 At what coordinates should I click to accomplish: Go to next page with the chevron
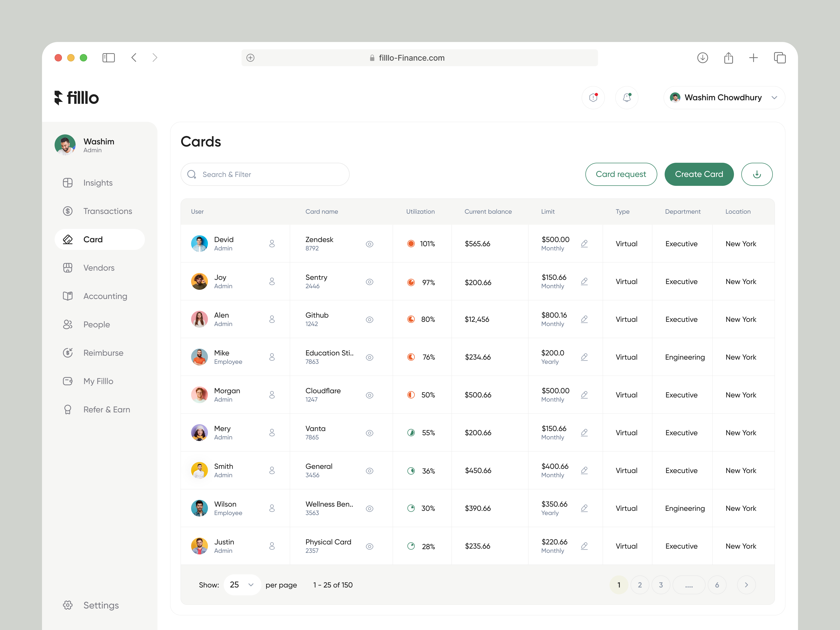click(747, 585)
